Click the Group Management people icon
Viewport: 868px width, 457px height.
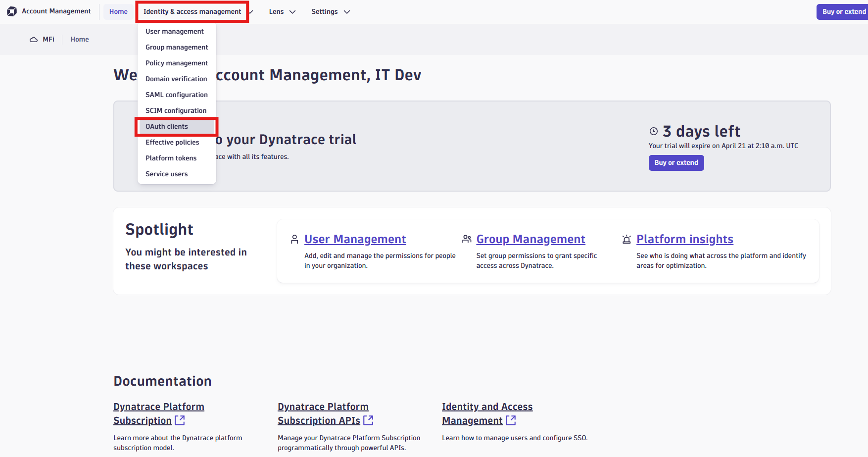[467, 240]
